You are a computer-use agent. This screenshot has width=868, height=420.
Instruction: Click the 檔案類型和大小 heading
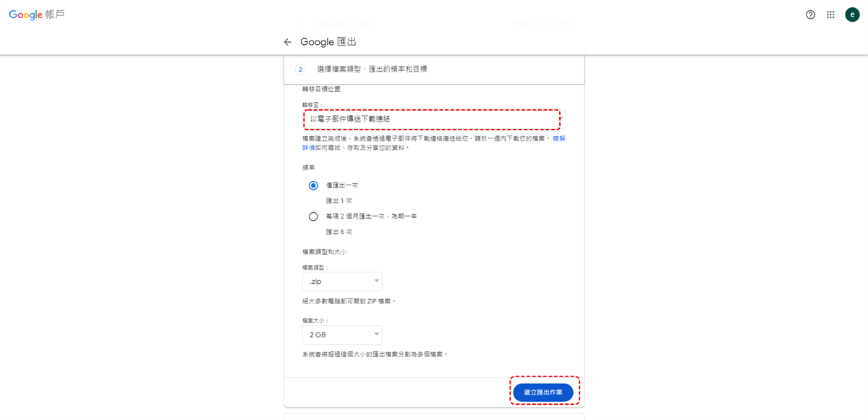click(x=325, y=252)
